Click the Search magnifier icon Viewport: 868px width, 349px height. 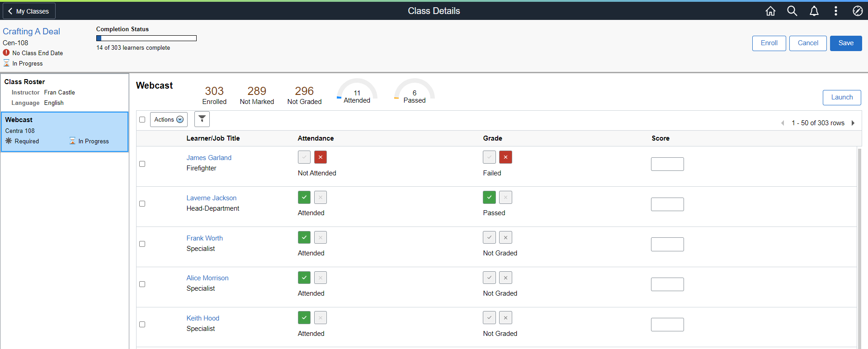click(x=792, y=11)
